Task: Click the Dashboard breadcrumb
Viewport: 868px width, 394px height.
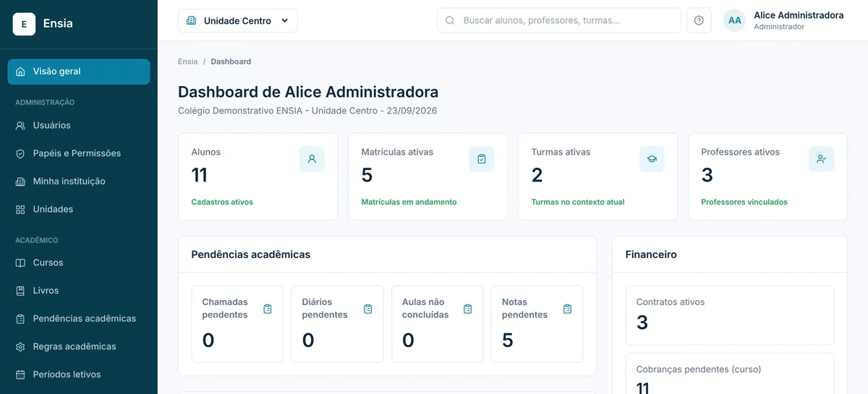Action: click(231, 61)
